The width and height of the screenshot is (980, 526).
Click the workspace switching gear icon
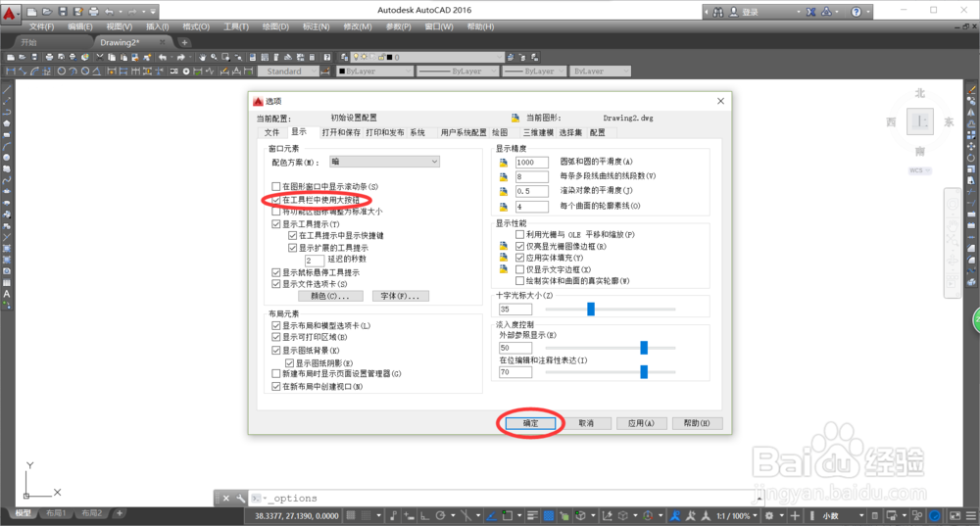[769, 515]
